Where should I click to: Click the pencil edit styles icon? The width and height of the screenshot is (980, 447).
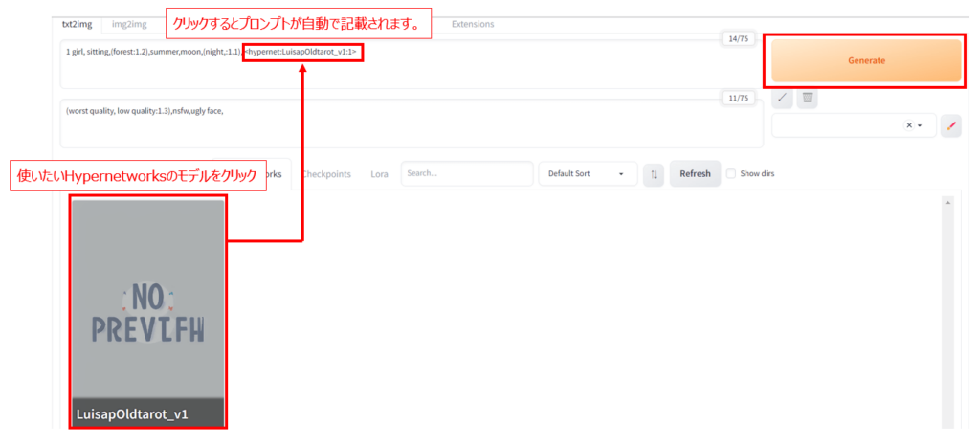coord(950,125)
